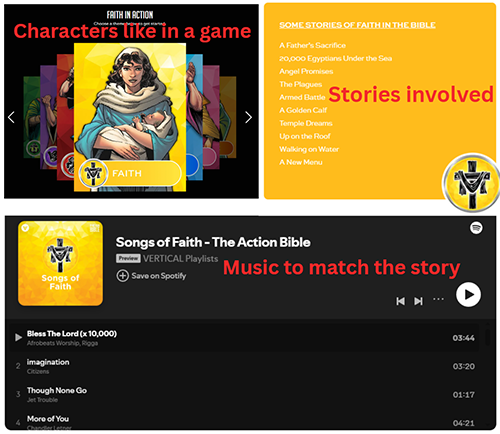Select the FAITH theme button
The width and height of the screenshot is (500, 434).
(131, 173)
